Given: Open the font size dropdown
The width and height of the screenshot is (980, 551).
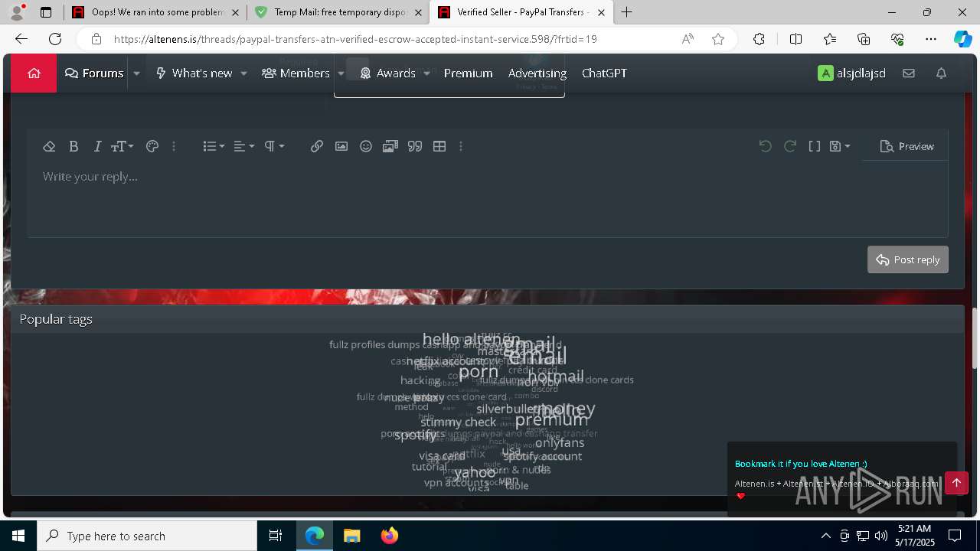Looking at the screenshot, I should pos(122,146).
